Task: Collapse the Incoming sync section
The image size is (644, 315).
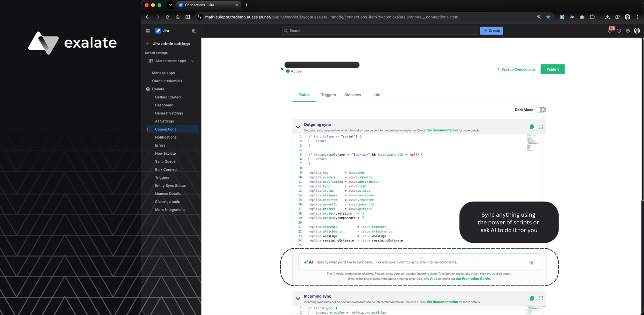Action: tap(298, 299)
